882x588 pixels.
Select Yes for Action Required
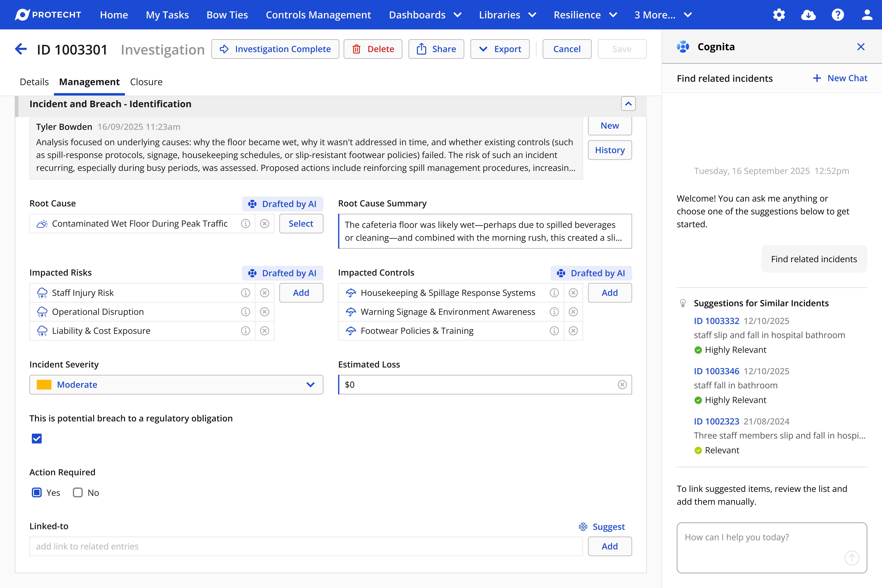[37, 492]
